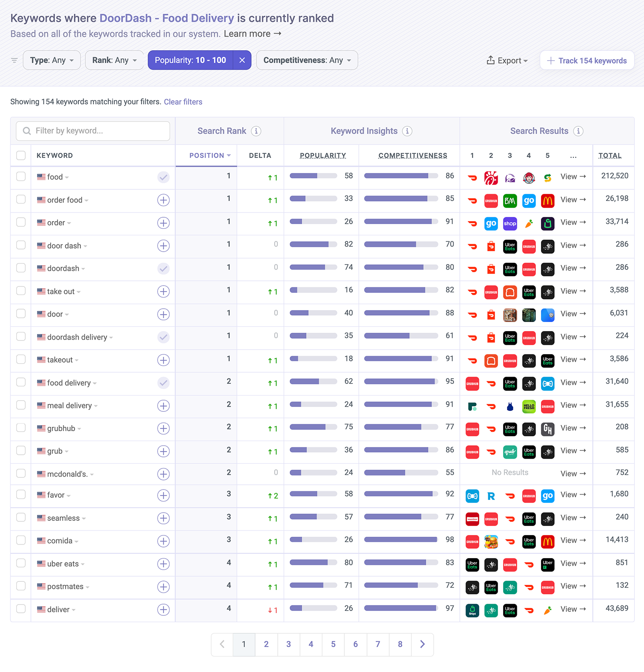Open DoorDash - Food Delivery app link

(167, 18)
